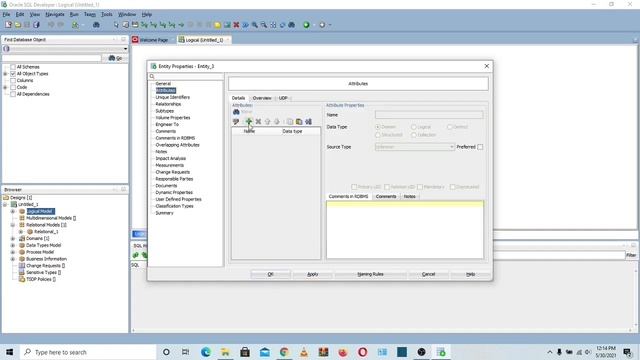Click the yellow note tool icon
The image size is (640, 360).
(x=218, y=25)
